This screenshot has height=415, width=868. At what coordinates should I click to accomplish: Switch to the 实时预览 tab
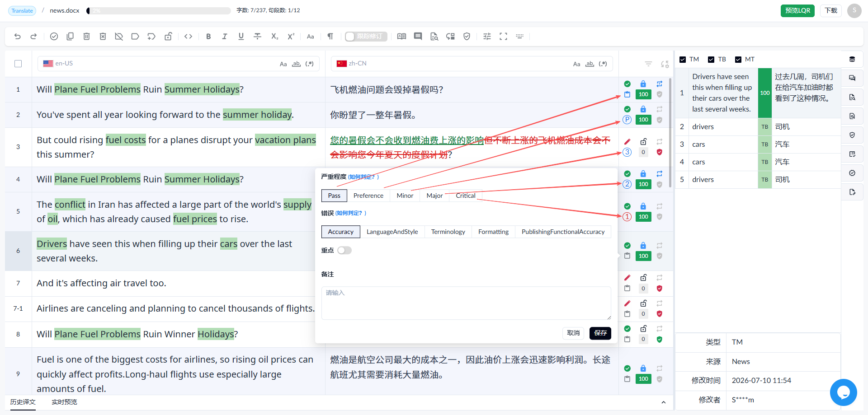(64, 402)
